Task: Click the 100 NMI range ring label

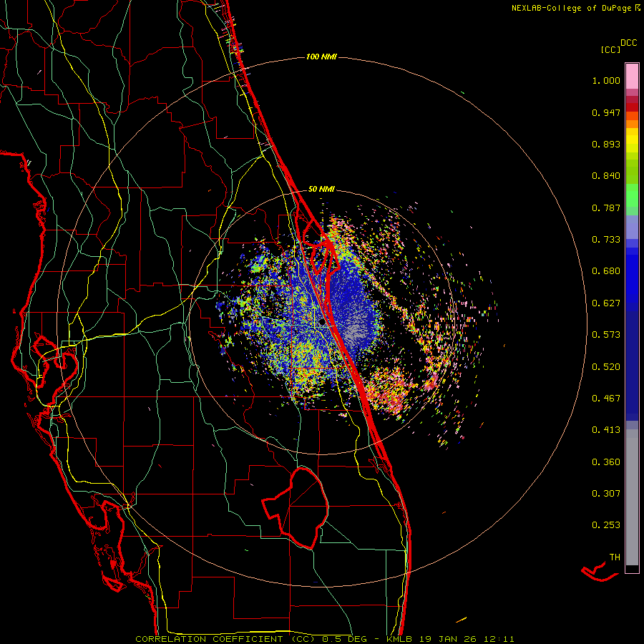Action: (x=321, y=57)
